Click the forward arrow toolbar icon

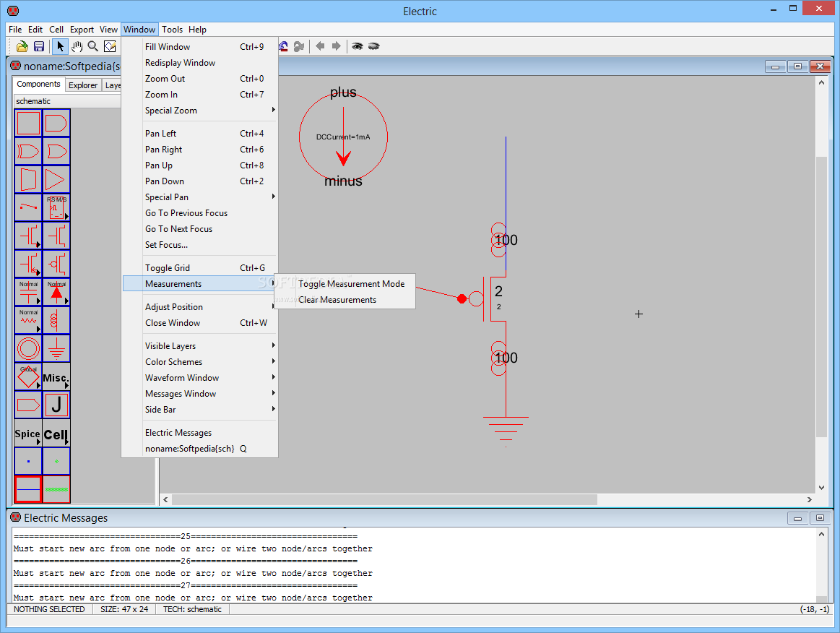point(336,47)
